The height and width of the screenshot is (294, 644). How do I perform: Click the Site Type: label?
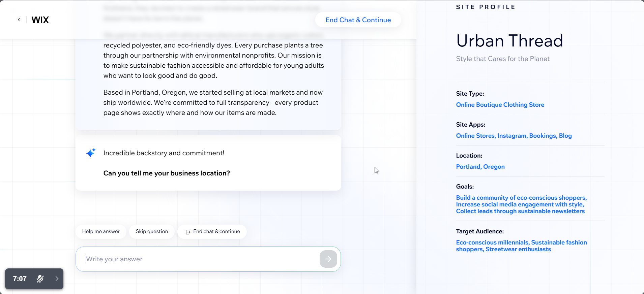pyautogui.click(x=470, y=94)
